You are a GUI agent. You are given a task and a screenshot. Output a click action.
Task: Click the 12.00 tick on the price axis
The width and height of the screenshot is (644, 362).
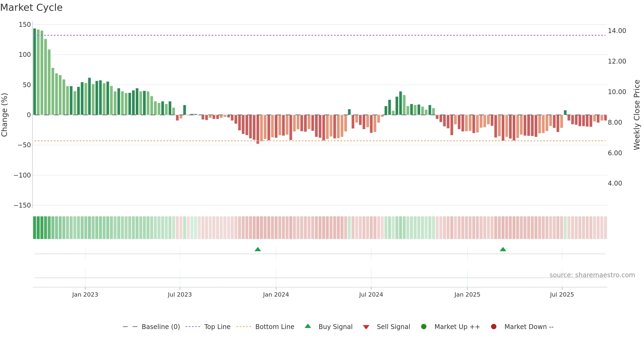click(x=617, y=61)
